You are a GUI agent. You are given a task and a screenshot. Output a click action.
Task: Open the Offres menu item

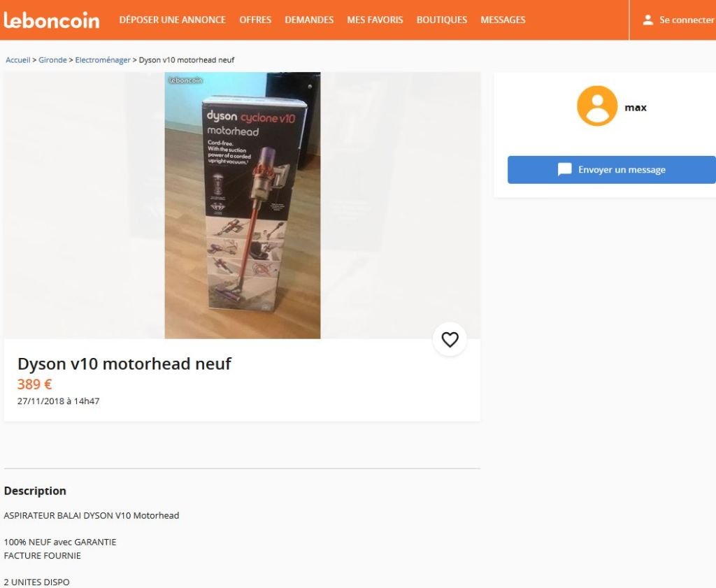(x=255, y=20)
